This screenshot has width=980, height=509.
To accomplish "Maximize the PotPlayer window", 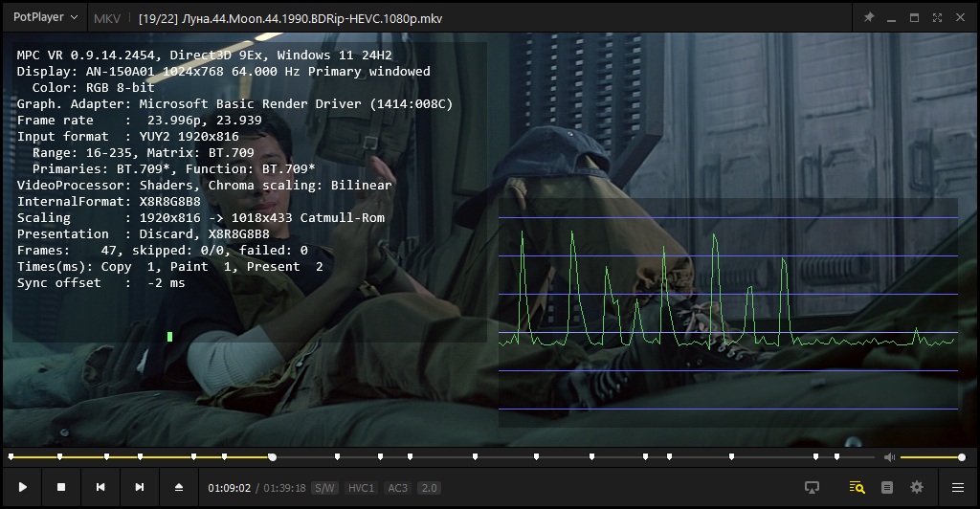I will [914, 17].
